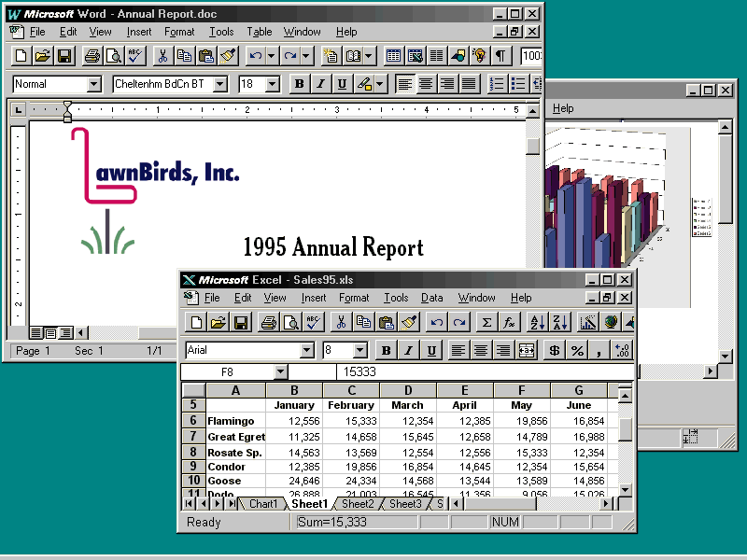Click the Currency Style dollar icon

click(555, 351)
